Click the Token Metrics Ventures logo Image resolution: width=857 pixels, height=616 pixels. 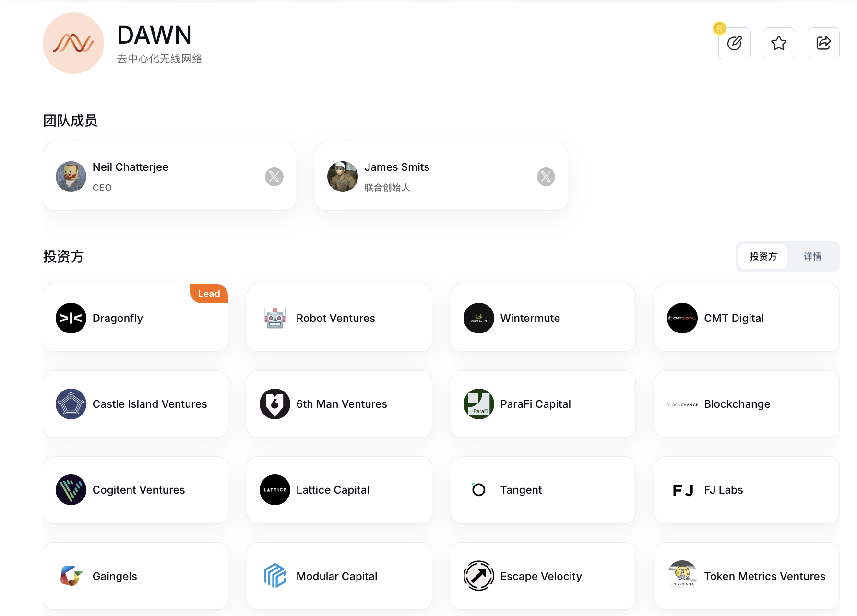coord(682,575)
